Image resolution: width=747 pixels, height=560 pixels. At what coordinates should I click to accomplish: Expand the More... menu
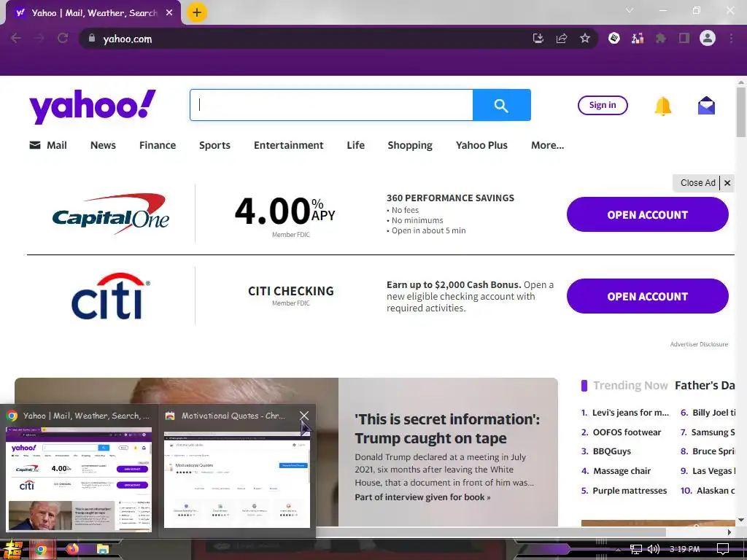pyautogui.click(x=547, y=145)
